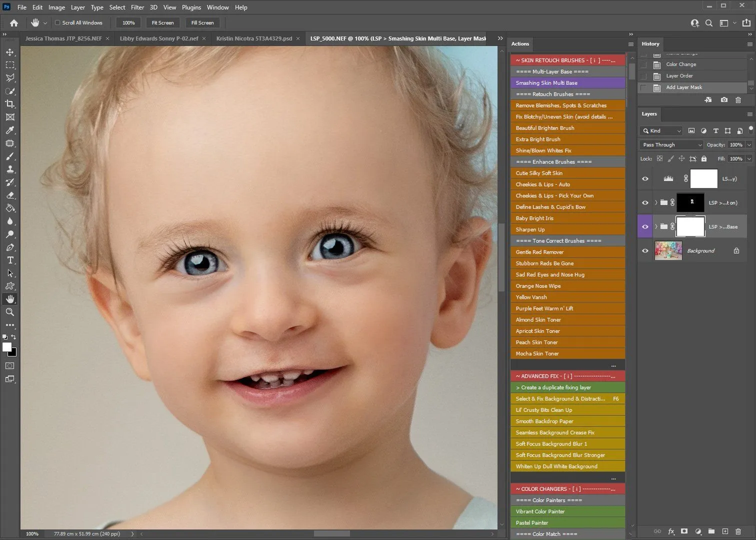Hide the Background layer
This screenshot has height=540, width=756.
tap(645, 251)
